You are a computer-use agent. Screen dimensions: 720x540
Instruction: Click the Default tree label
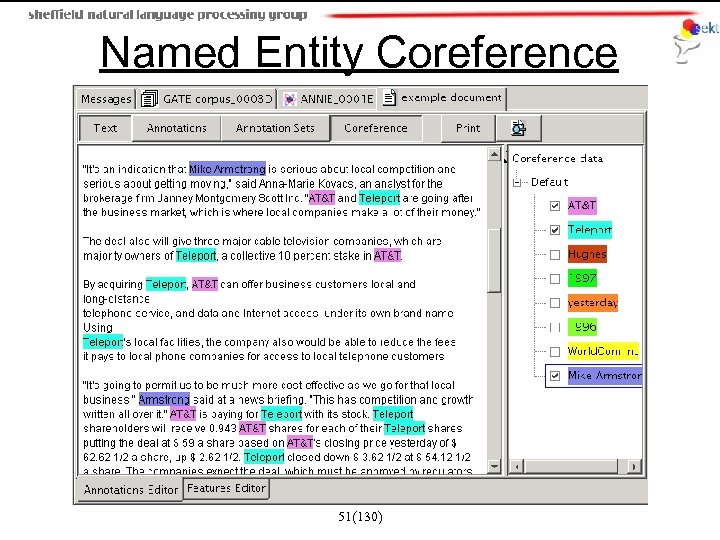pos(550,182)
